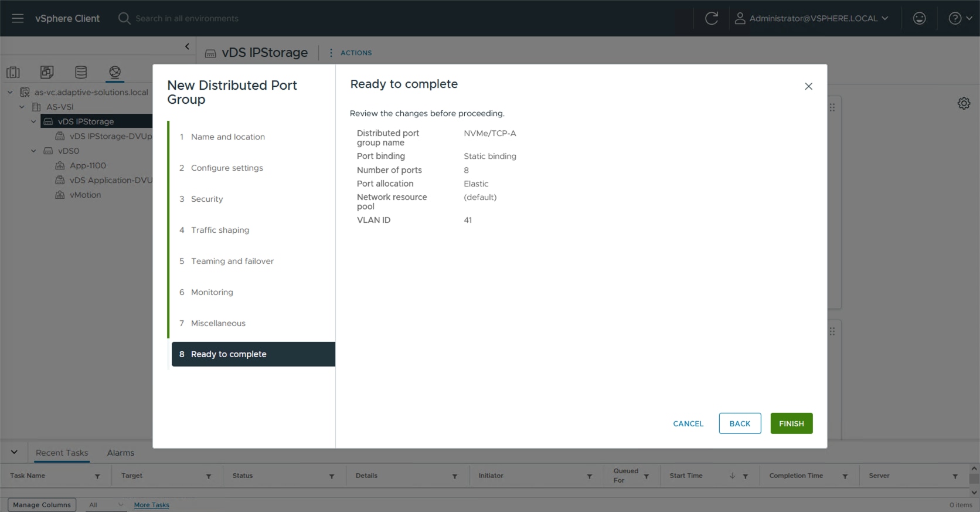980x512 pixels.
Task: Refresh the vSphere Client view
Action: [712, 18]
